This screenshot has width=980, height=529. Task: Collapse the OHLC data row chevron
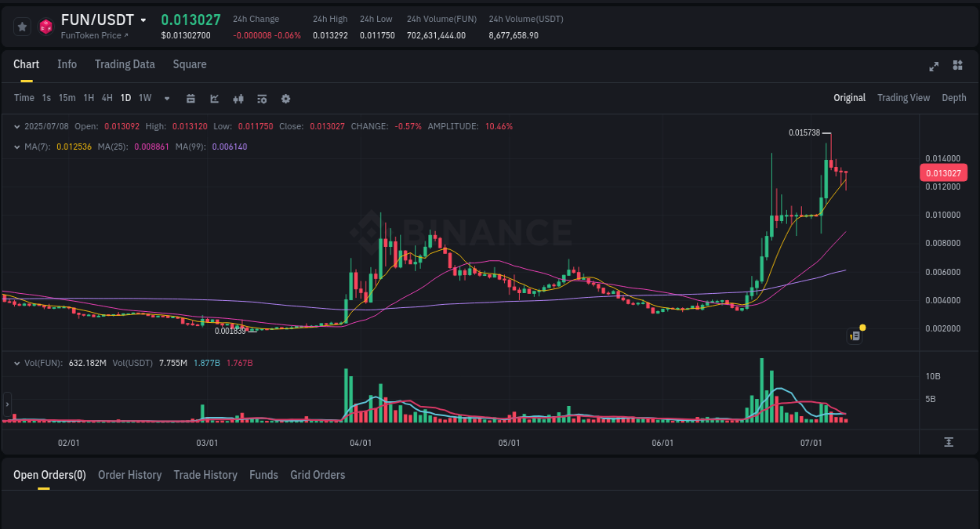tap(17, 126)
